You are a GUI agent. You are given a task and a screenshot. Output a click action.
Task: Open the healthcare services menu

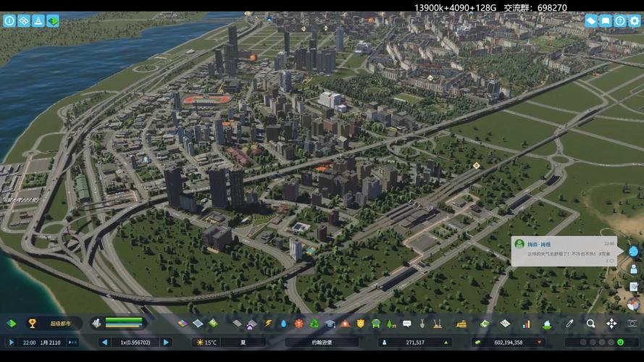[298, 324]
